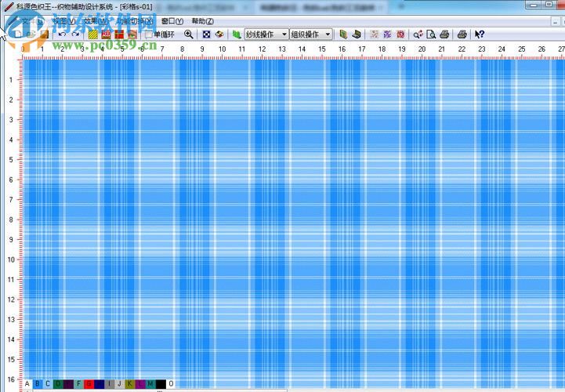Open the 帮助(Z) menu
This screenshot has width=565, height=392.
point(202,21)
